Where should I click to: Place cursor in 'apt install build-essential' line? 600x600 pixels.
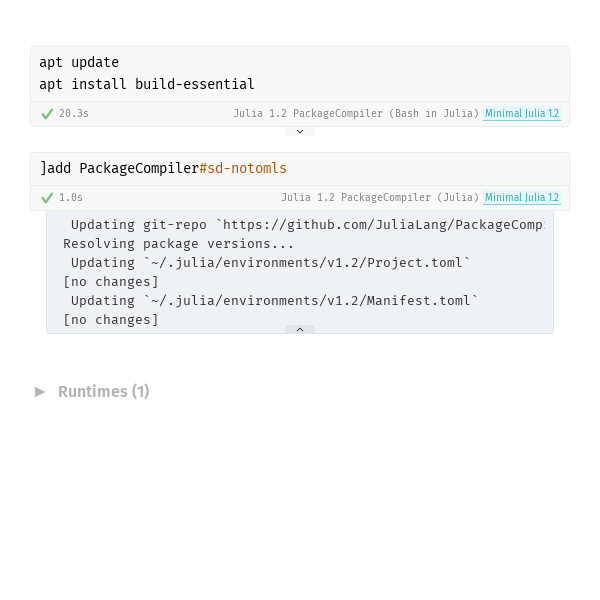(147, 84)
